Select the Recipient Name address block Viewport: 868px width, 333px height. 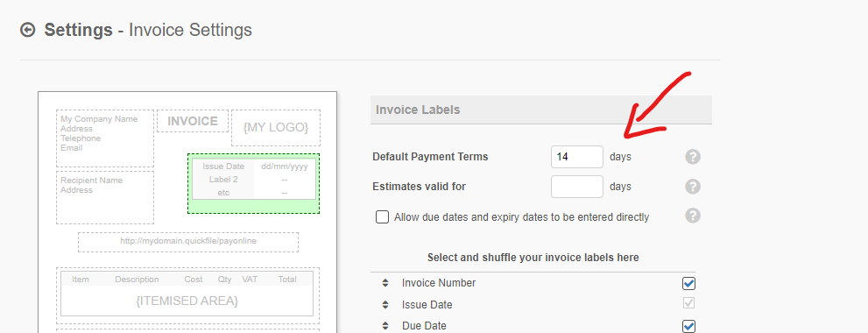(x=105, y=197)
